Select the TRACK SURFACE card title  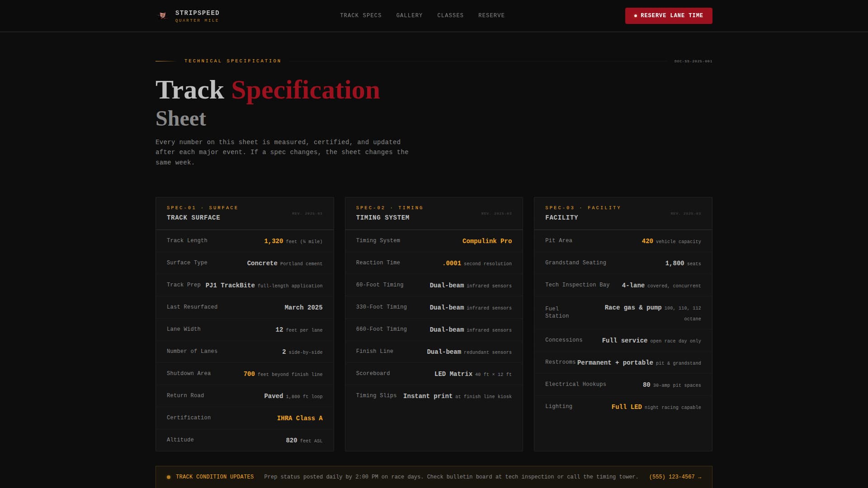193,218
